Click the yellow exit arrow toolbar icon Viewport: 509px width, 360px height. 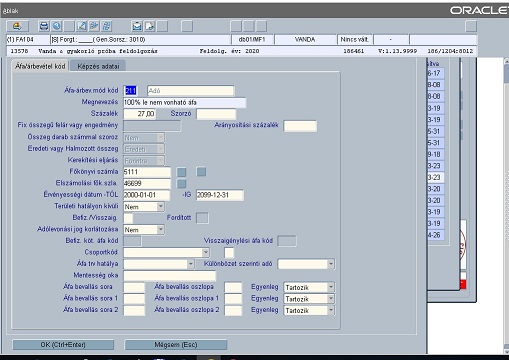pyautogui.click(x=17, y=26)
